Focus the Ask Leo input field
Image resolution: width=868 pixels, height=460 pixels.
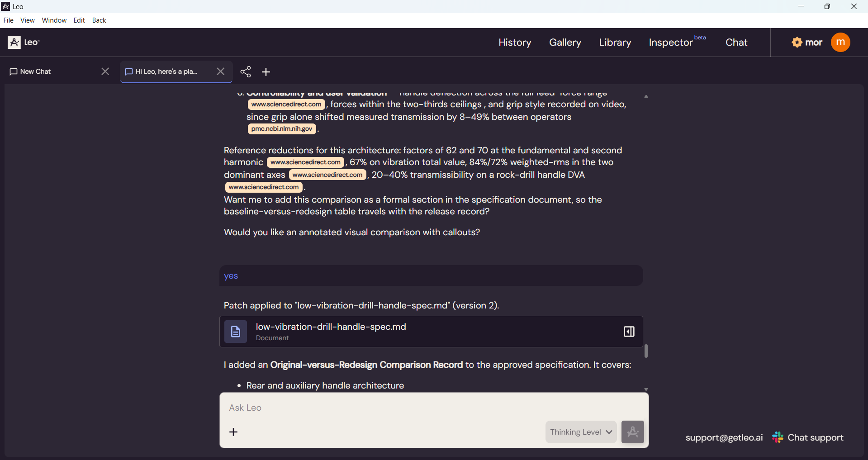434,408
